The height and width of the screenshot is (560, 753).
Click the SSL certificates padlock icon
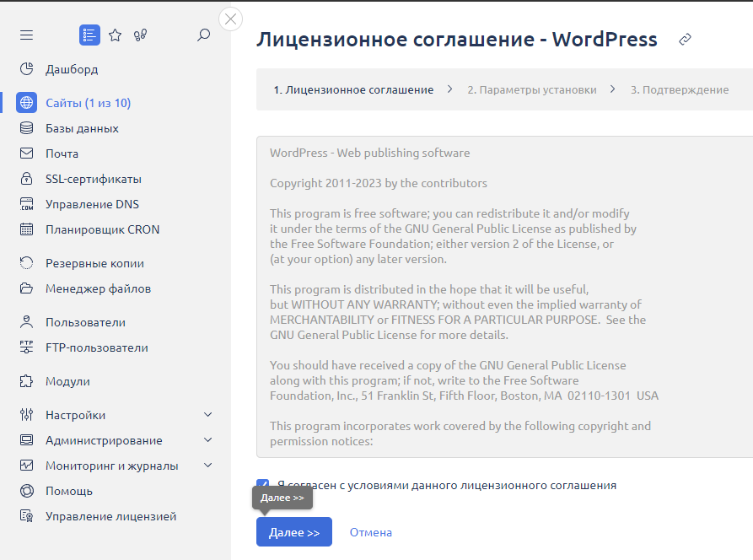[26, 179]
